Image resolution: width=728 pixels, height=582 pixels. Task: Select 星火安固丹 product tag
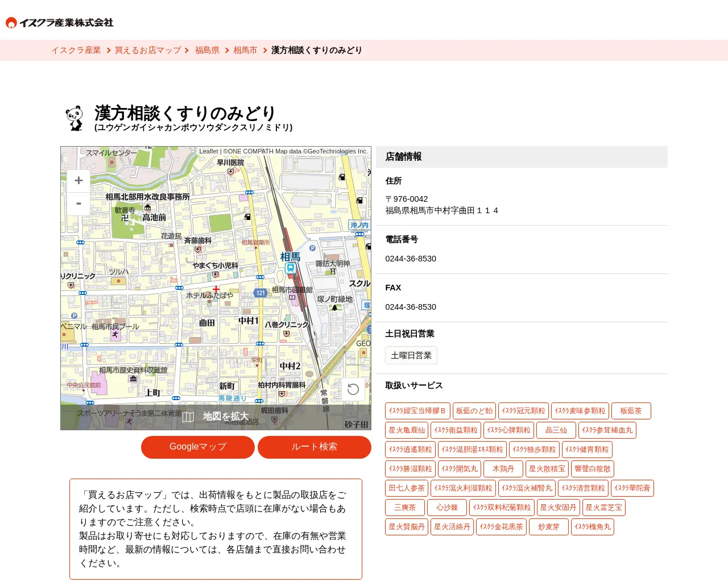559,508
